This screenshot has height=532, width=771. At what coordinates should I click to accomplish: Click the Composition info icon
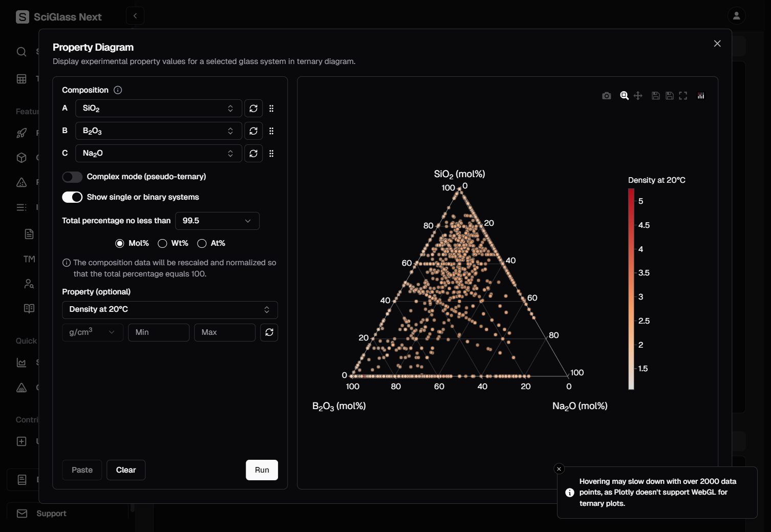[x=118, y=90]
